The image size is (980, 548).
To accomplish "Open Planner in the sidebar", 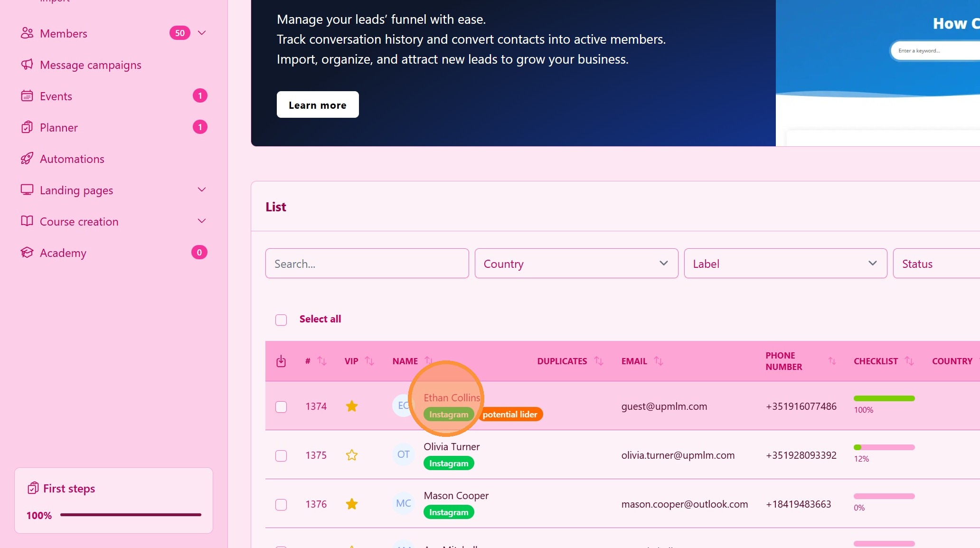I will 58,128.
